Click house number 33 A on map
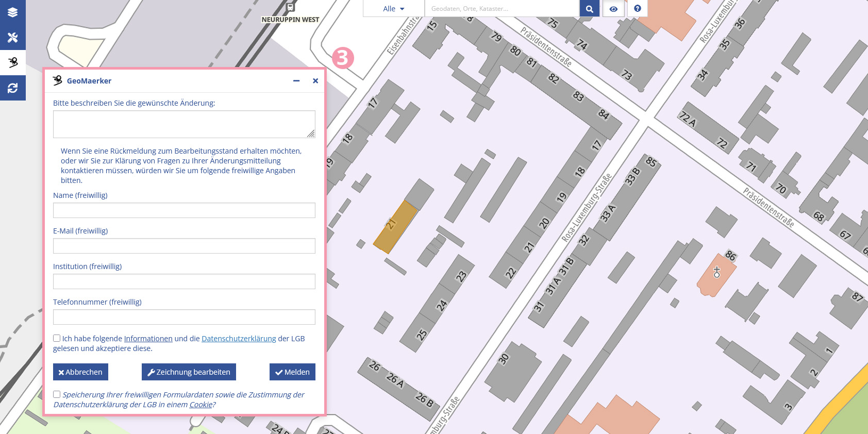The height and width of the screenshot is (434, 868). (x=608, y=213)
